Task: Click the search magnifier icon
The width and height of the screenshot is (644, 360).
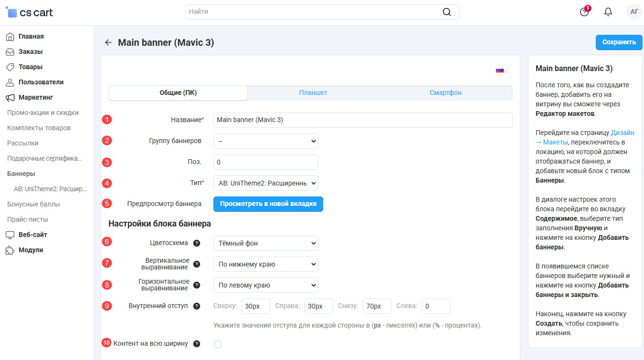Action: pyautogui.click(x=446, y=12)
